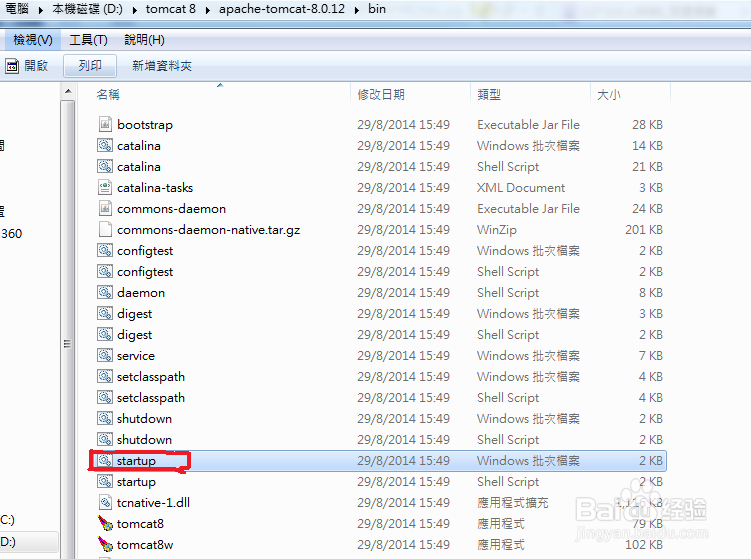Select the setclasspath Shell Script icon
This screenshot has width=751, height=559.
point(105,398)
